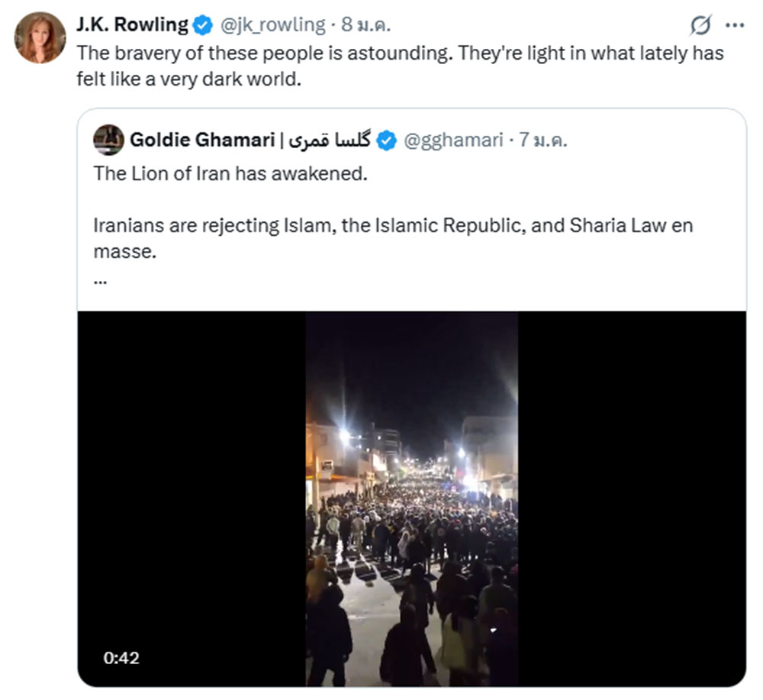
Task: Open the three-dot More options menu
Action: tap(734, 26)
